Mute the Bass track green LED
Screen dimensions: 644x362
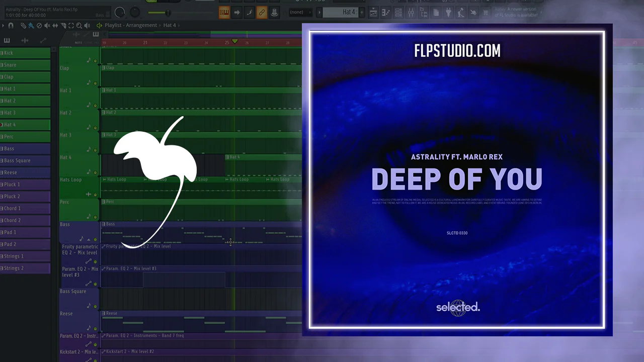(x=95, y=239)
